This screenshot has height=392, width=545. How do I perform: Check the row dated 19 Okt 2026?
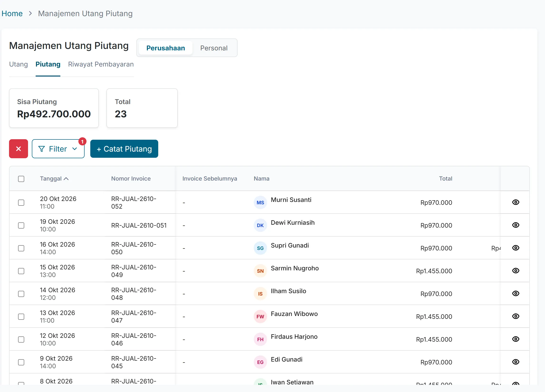21,225
